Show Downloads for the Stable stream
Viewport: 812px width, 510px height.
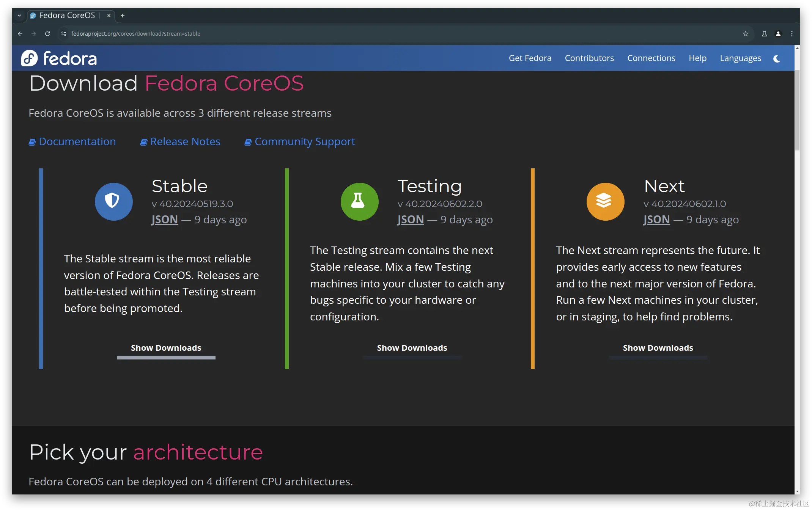click(166, 348)
